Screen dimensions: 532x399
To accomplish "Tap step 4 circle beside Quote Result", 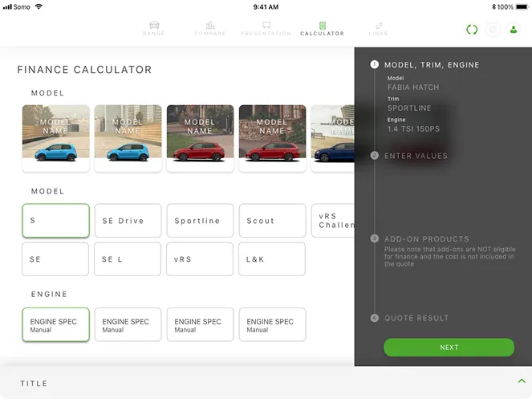I will pos(374,318).
